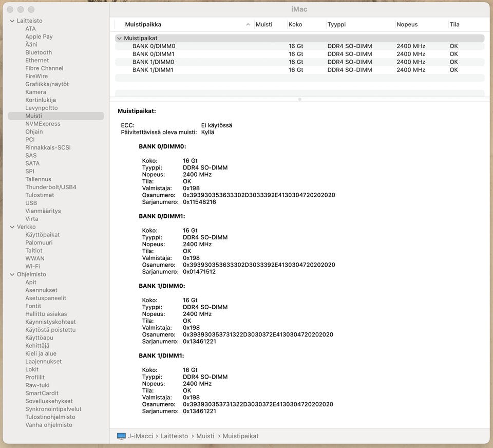Click Muisti in the bottom path bar
Image resolution: width=493 pixels, height=448 pixels.
point(205,436)
